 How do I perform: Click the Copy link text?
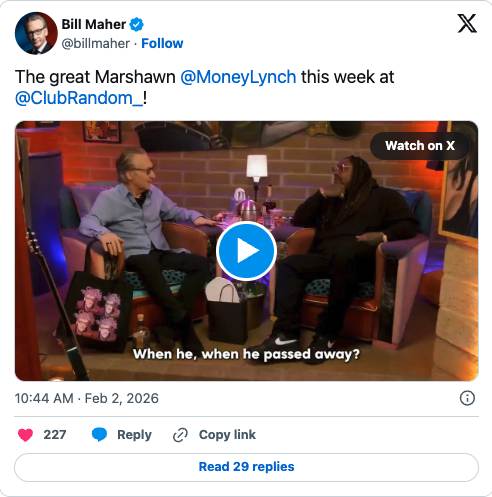(x=227, y=435)
